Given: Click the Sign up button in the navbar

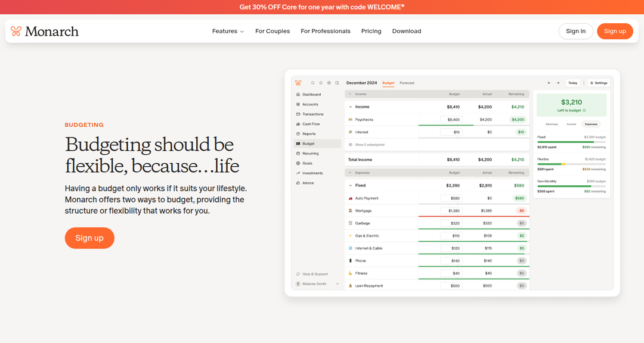Looking at the screenshot, I should tap(615, 31).
